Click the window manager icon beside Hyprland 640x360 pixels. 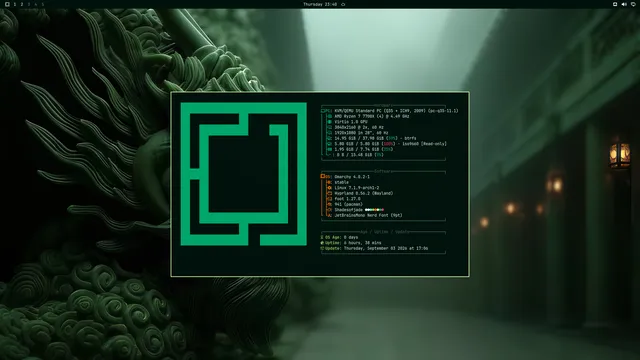(330, 193)
